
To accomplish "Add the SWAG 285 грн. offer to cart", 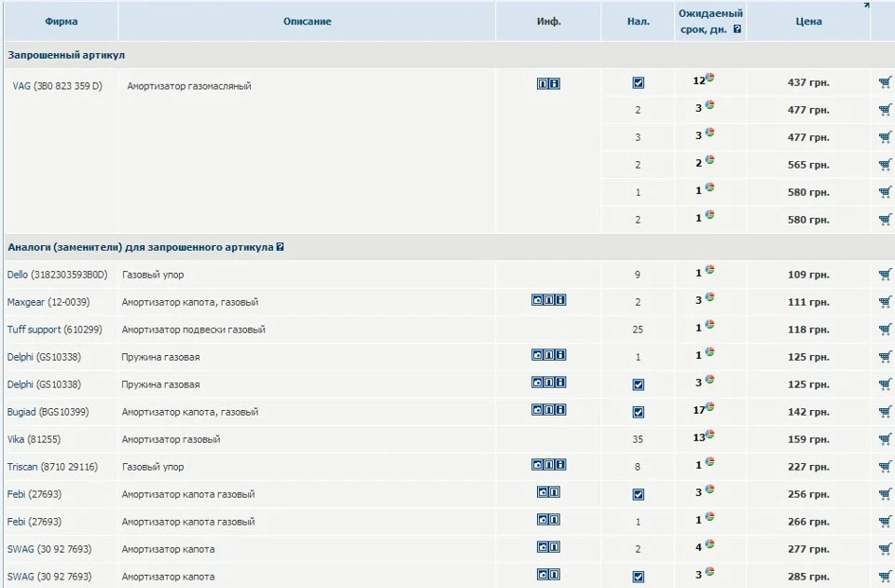I will click(x=885, y=577).
